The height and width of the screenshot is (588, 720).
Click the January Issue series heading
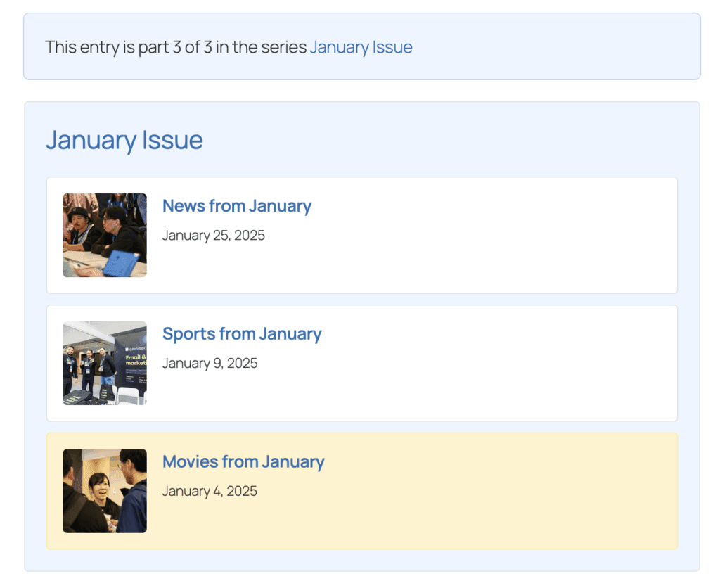pyautogui.click(x=124, y=140)
